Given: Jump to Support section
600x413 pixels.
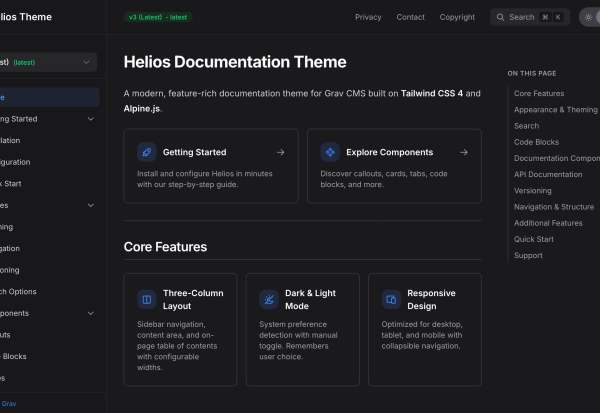Looking at the screenshot, I should coord(528,255).
